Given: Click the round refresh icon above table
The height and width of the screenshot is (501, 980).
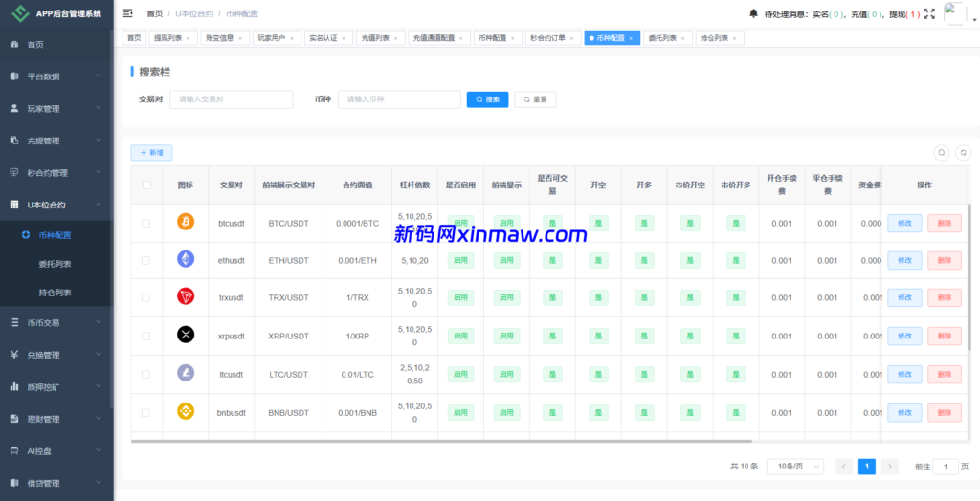Looking at the screenshot, I should (x=964, y=152).
